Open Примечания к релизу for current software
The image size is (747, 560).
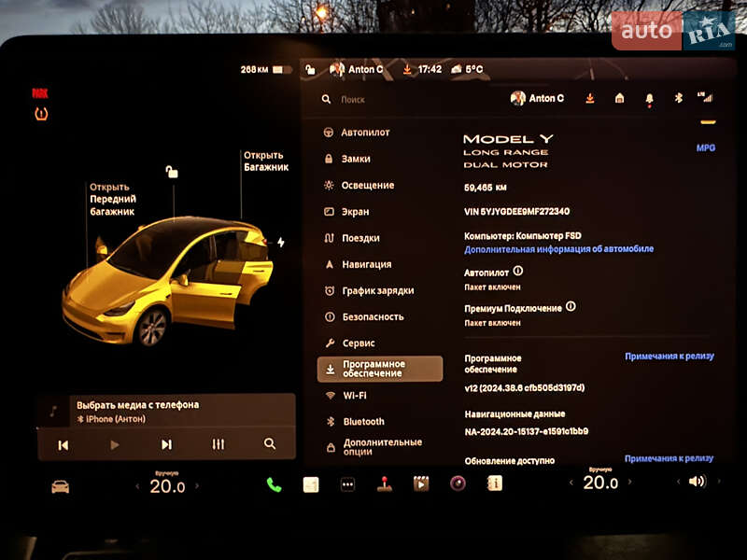coord(669,357)
